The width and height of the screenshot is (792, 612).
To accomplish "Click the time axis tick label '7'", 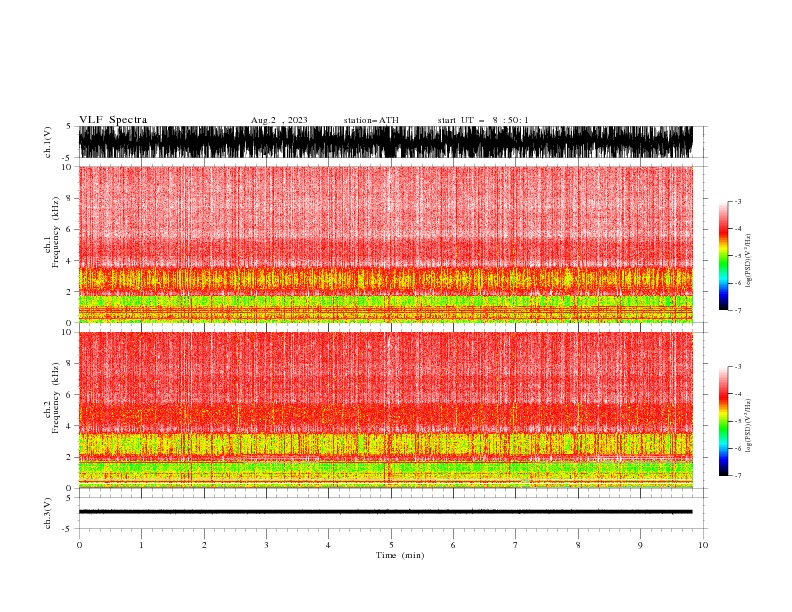I will (x=516, y=545).
